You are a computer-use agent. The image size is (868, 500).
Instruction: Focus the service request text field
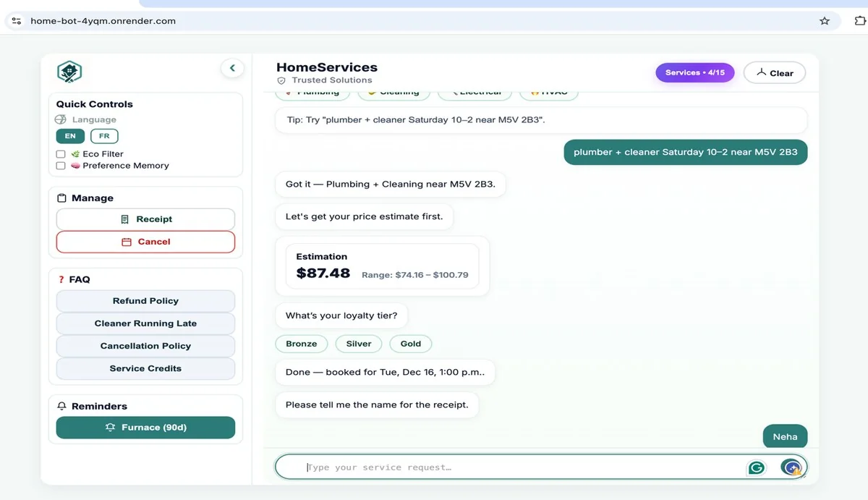coord(521,467)
